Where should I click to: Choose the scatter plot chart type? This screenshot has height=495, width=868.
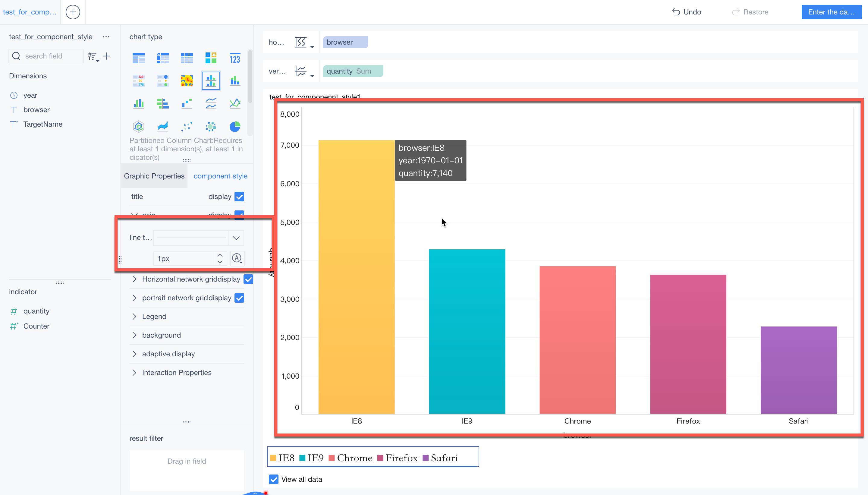tap(187, 127)
